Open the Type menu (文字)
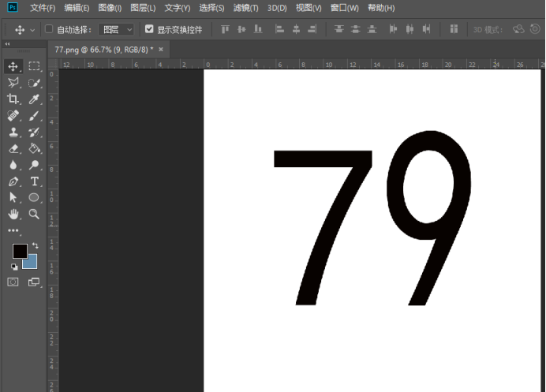This screenshot has height=392, width=546. 178,8
